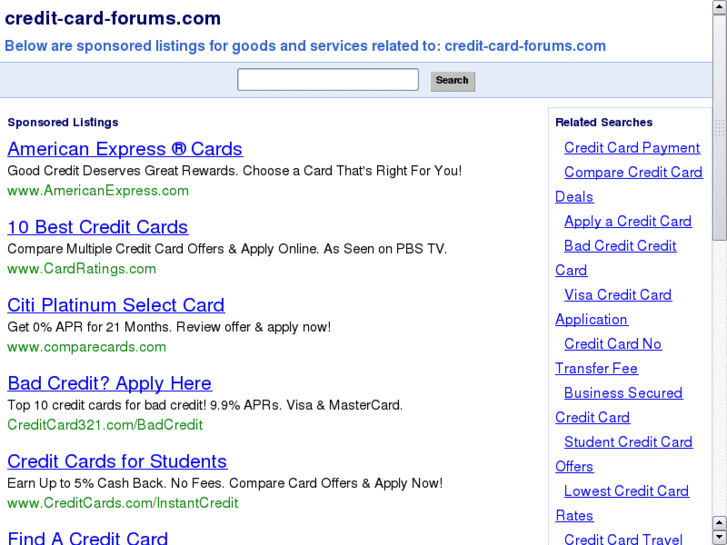The height and width of the screenshot is (545, 727).
Task: Click the search text input field
Action: point(328,80)
